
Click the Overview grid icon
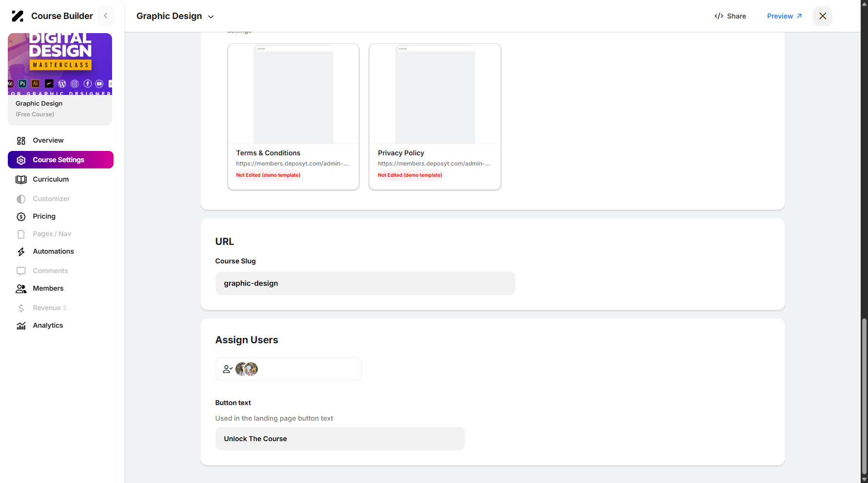coord(21,141)
